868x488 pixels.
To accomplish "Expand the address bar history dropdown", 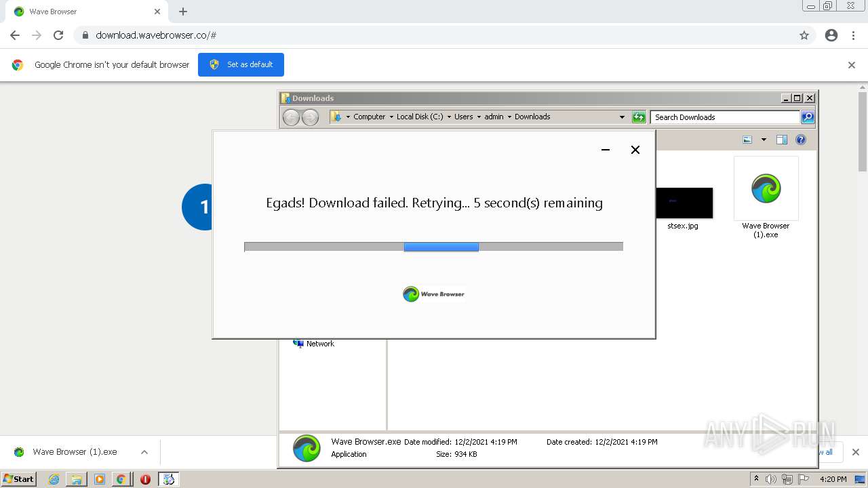I will (623, 117).
